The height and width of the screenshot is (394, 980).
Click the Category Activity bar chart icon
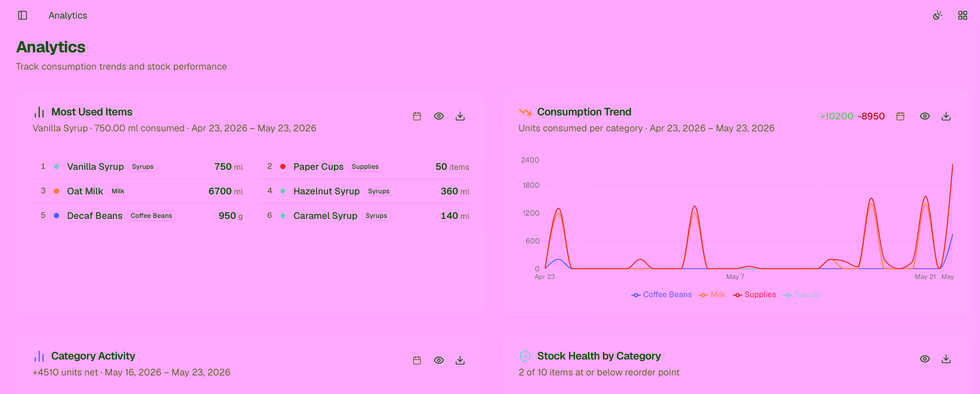pos(39,356)
